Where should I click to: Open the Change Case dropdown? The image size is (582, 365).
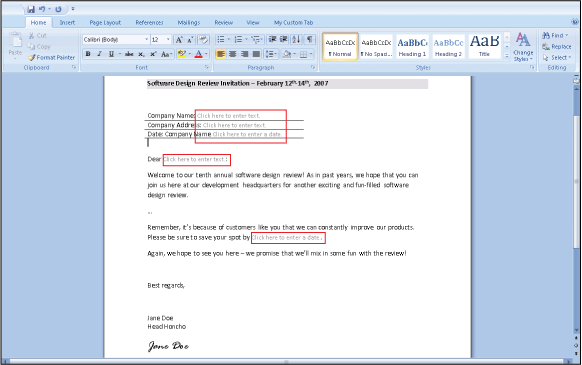point(166,54)
